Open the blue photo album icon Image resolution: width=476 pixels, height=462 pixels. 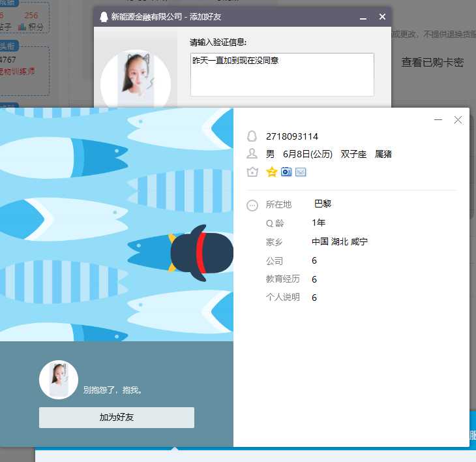tap(286, 172)
